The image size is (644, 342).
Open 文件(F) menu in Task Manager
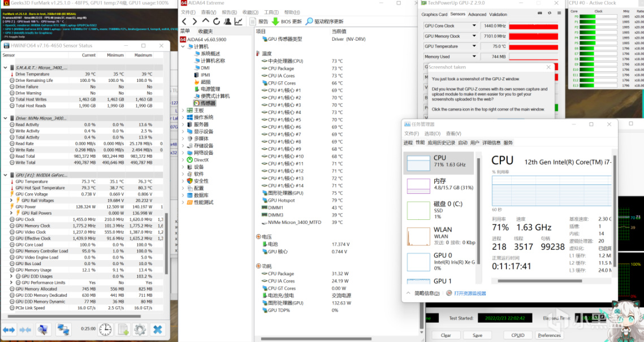(x=412, y=133)
